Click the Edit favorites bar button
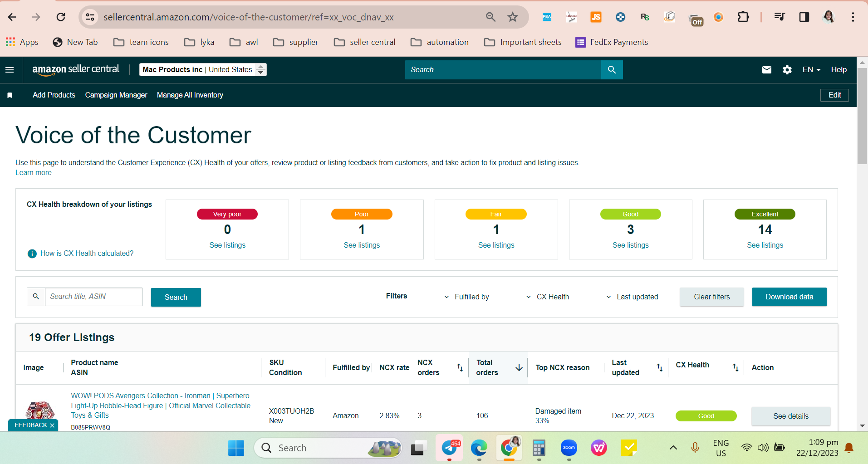 tap(834, 95)
